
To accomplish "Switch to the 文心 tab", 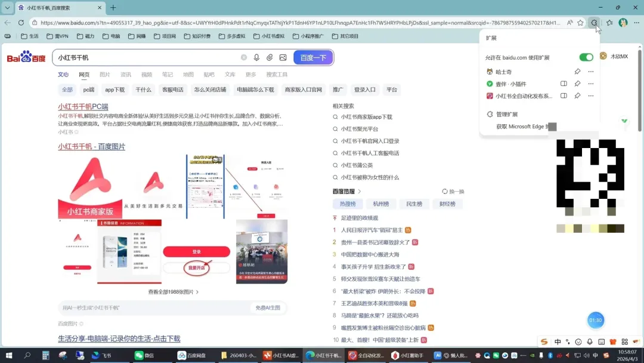I will click(63, 75).
